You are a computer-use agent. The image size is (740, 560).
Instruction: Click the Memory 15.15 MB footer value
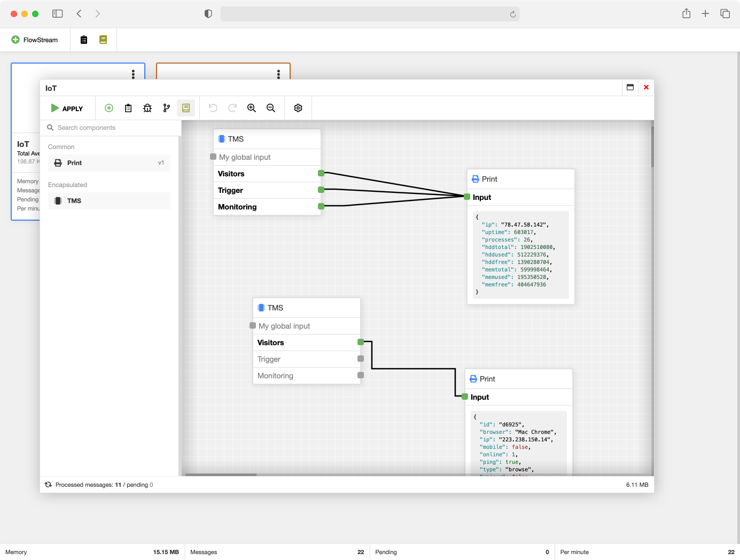tap(166, 552)
